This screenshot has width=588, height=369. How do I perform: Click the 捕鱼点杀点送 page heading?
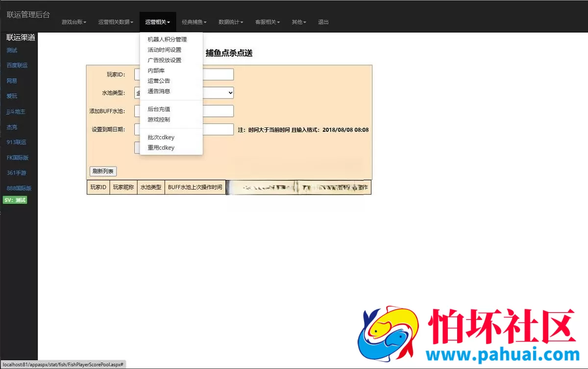pos(229,53)
